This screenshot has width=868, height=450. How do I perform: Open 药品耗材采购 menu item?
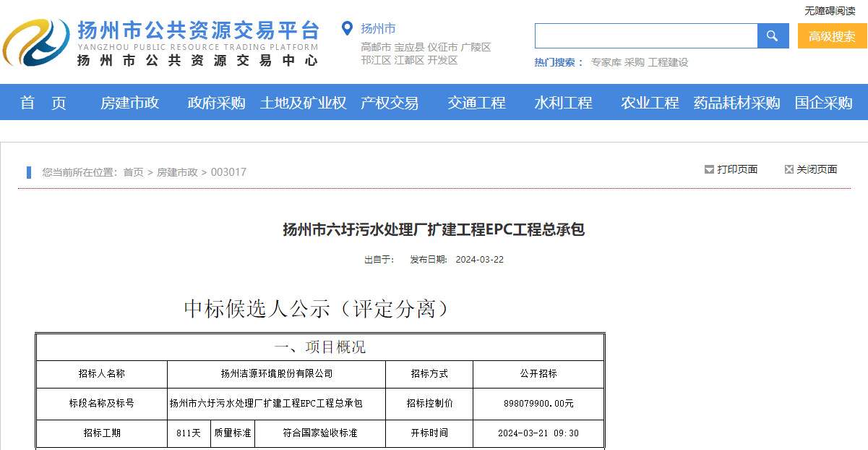pyautogui.click(x=736, y=103)
